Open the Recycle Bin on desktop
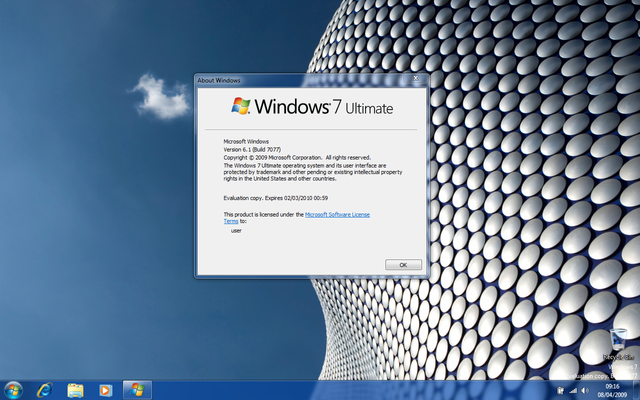The height and width of the screenshot is (400, 640). click(619, 344)
